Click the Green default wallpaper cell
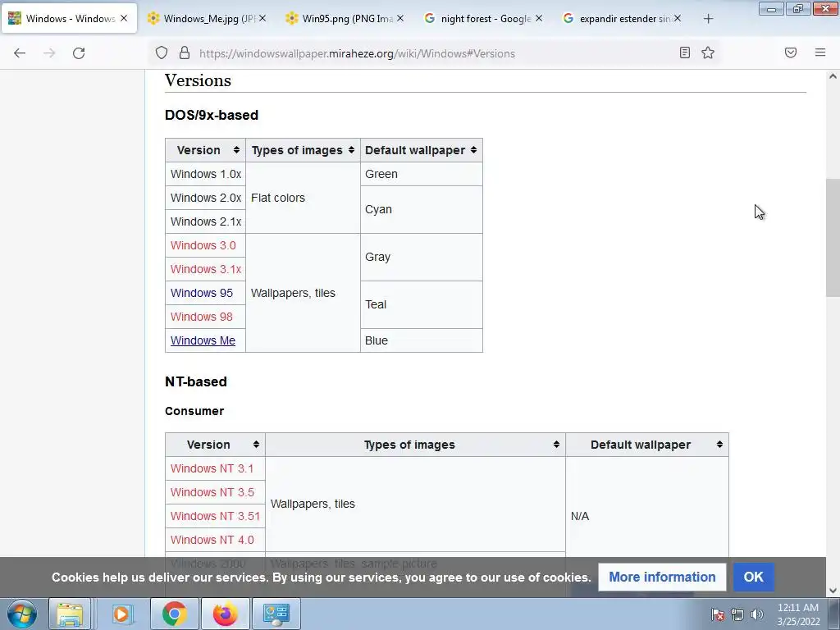The image size is (840, 630). click(421, 174)
